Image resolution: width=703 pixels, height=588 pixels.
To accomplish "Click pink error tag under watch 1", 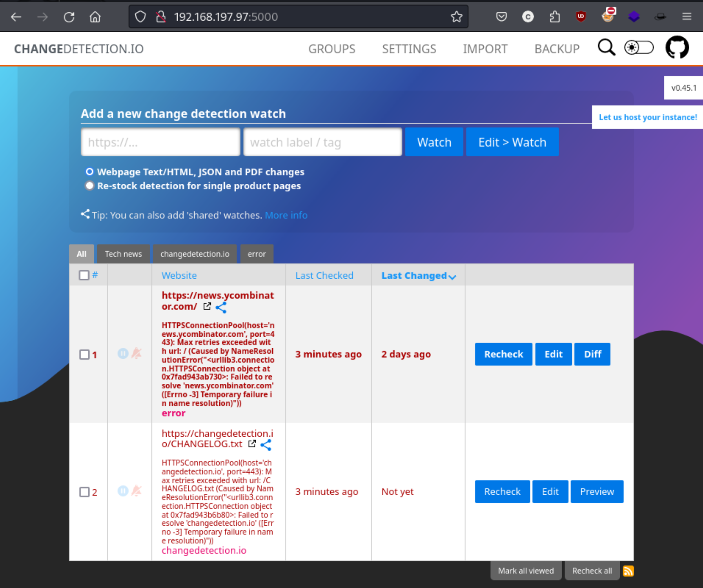I will [173, 413].
